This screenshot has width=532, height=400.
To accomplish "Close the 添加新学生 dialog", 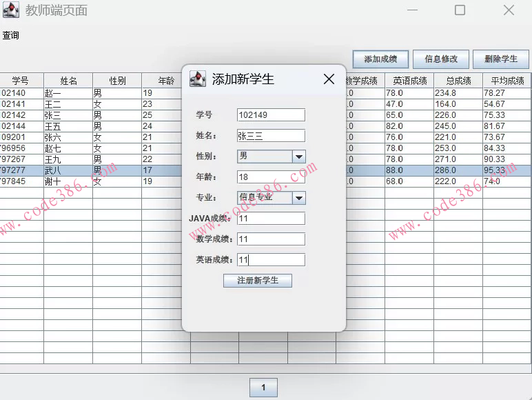I will [329, 79].
